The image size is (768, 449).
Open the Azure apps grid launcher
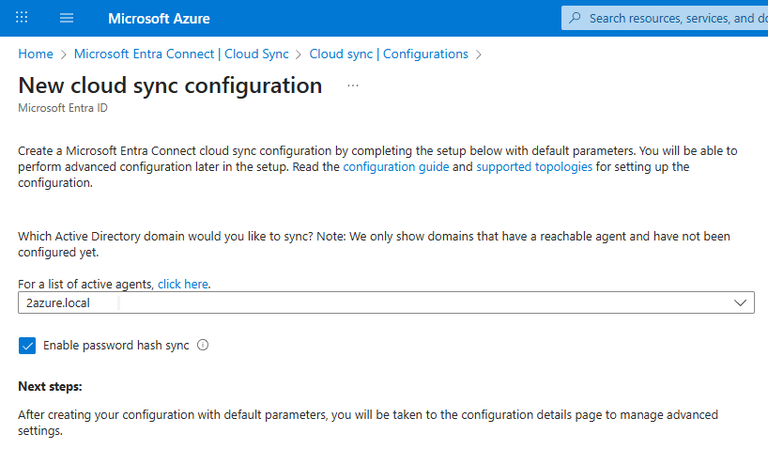22,18
